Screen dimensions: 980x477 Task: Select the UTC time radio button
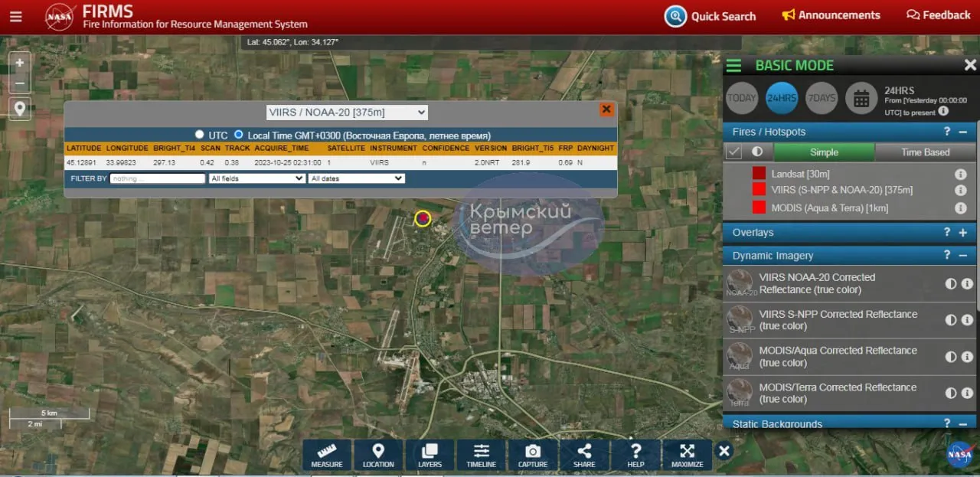point(200,135)
